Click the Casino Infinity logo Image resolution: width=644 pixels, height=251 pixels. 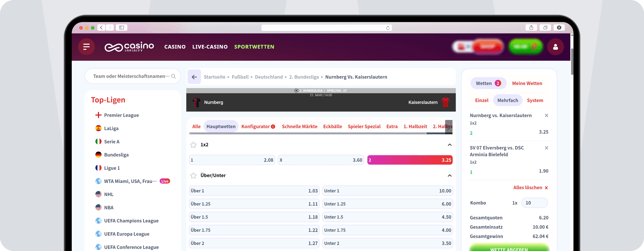tap(129, 47)
